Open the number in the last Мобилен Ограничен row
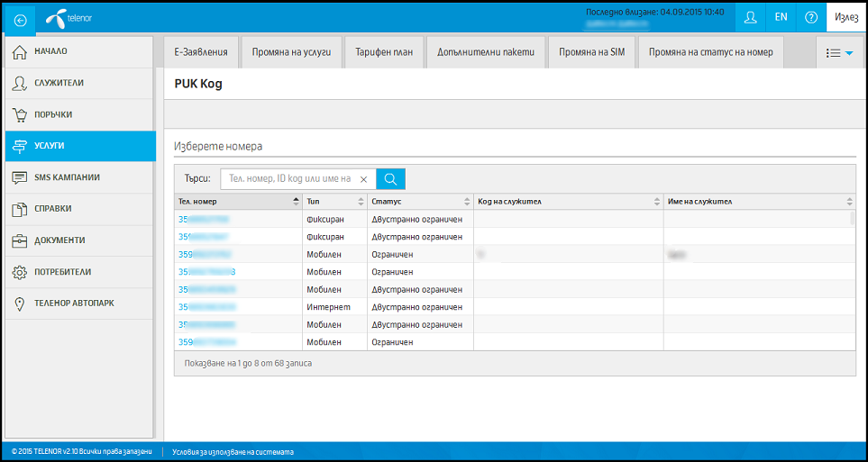 207,342
